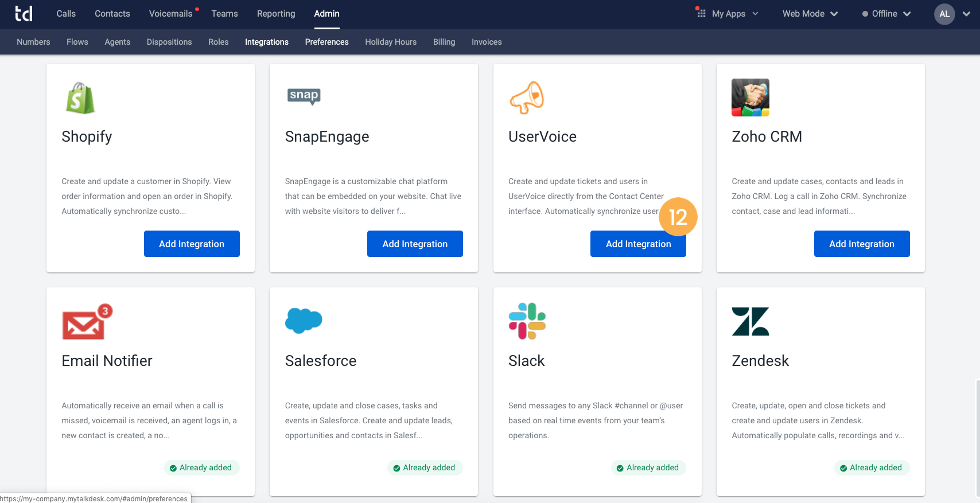Screen dimensions: 980x503
Task: Click the UserVoice card title
Action: point(542,137)
